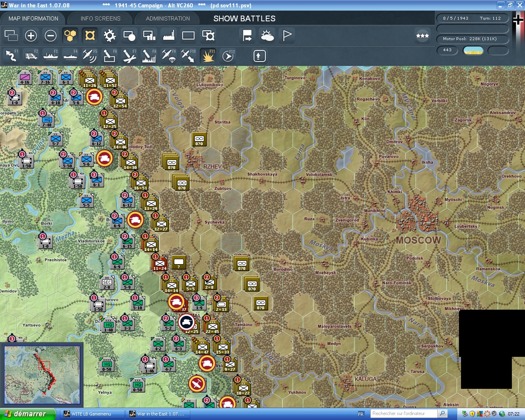The height and width of the screenshot is (420, 525).
Task: Click the German cross faction emblem
Action: (518, 20)
